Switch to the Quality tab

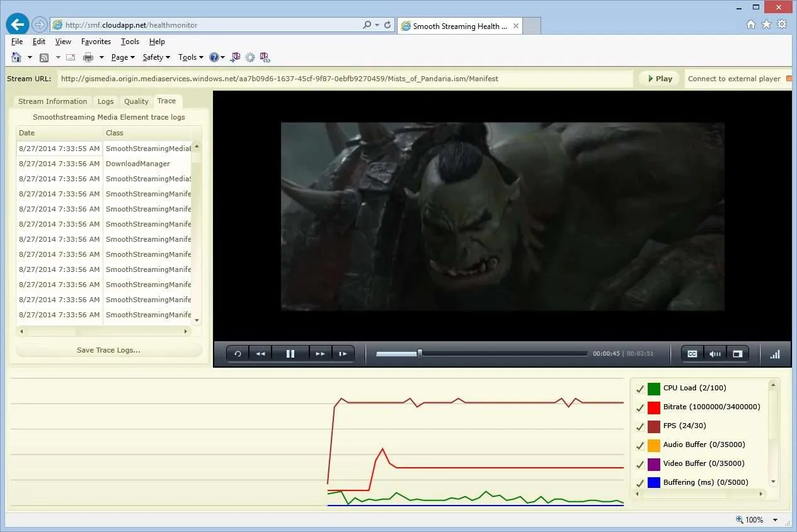click(136, 101)
